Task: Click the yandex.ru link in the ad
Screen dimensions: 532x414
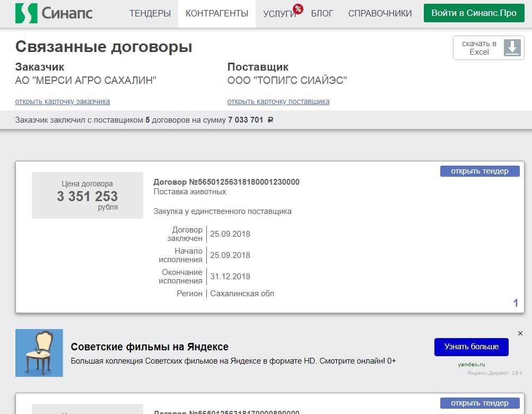Action: click(x=472, y=364)
